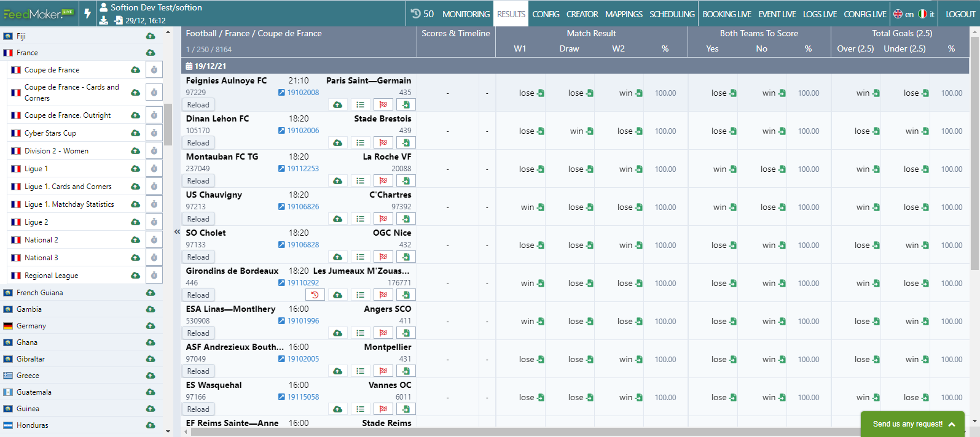Expand the Fiji country in sidebar
The image size is (980, 437).
[x=21, y=36]
